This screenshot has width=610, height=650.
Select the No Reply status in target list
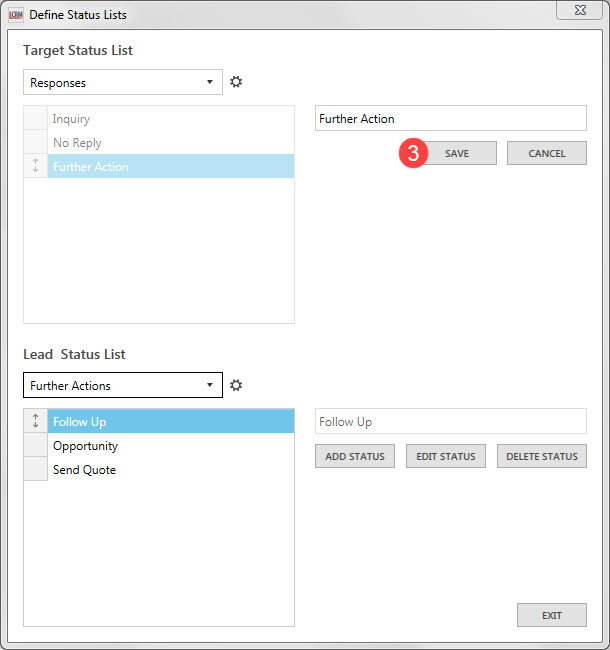coord(77,143)
